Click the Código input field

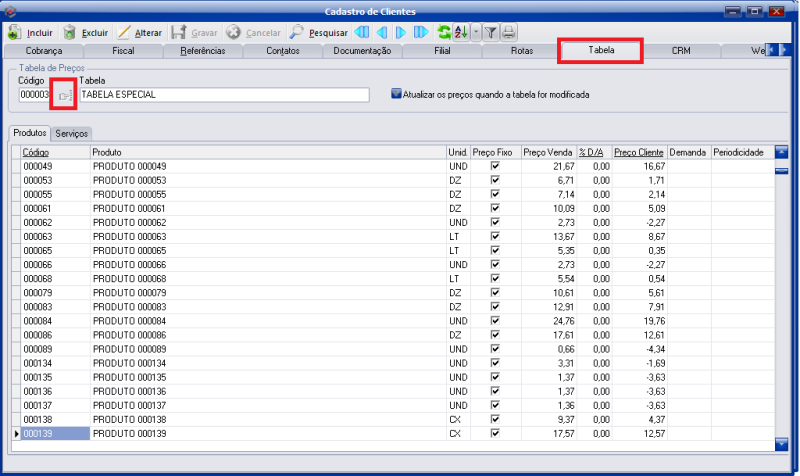[x=36, y=95]
